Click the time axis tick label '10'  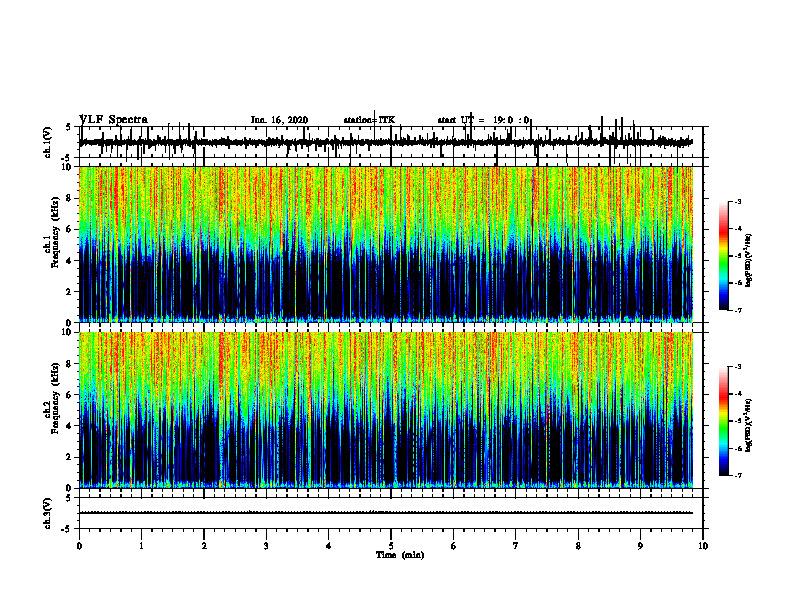[703, 546]
